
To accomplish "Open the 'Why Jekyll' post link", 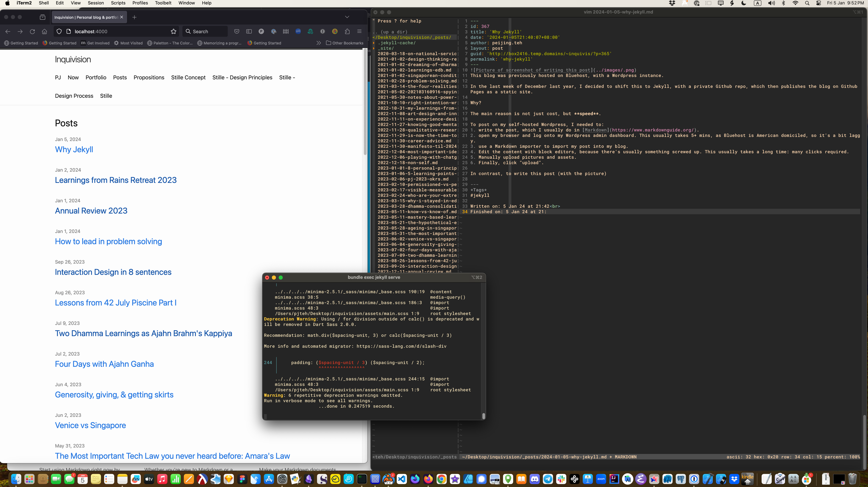I will pyautogui.click(x=74, y=150).
